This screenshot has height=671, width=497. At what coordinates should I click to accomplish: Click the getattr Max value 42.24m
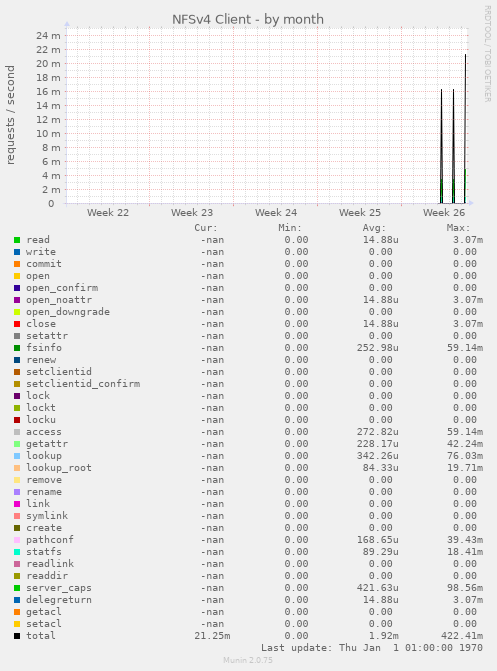465,444
